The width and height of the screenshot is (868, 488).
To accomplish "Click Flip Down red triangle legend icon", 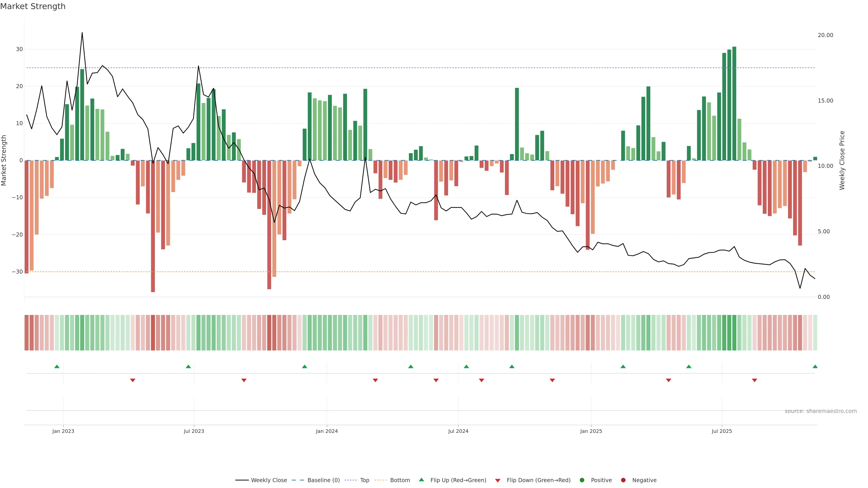I will pos(498,481).
